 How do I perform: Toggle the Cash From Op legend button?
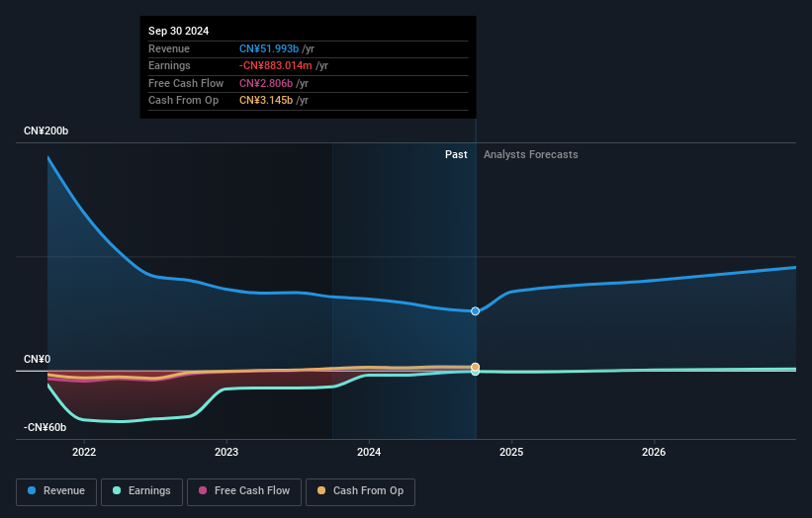click(360, 491)
